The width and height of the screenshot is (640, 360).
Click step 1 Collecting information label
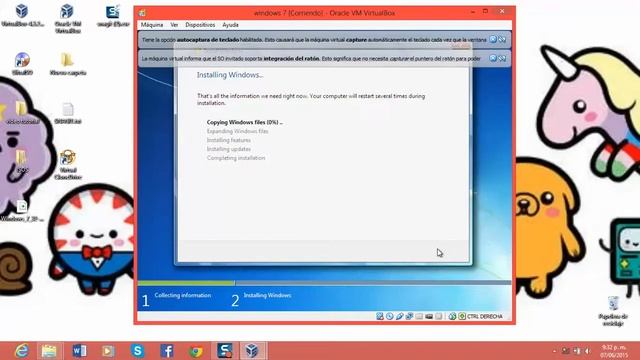182,295
